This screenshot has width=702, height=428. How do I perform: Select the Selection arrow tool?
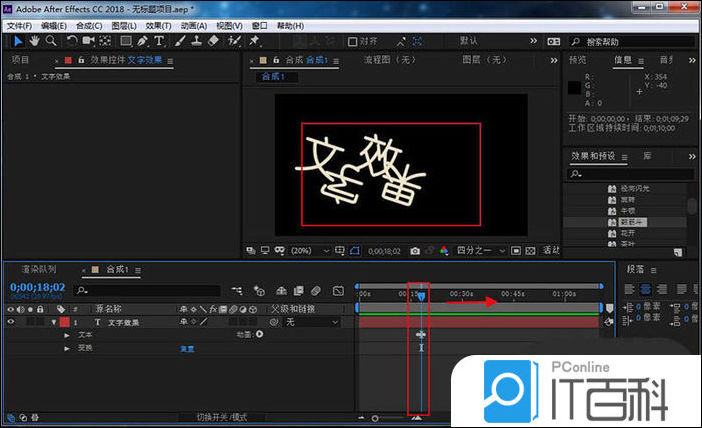pyautogui.click(x=18, y=41)
